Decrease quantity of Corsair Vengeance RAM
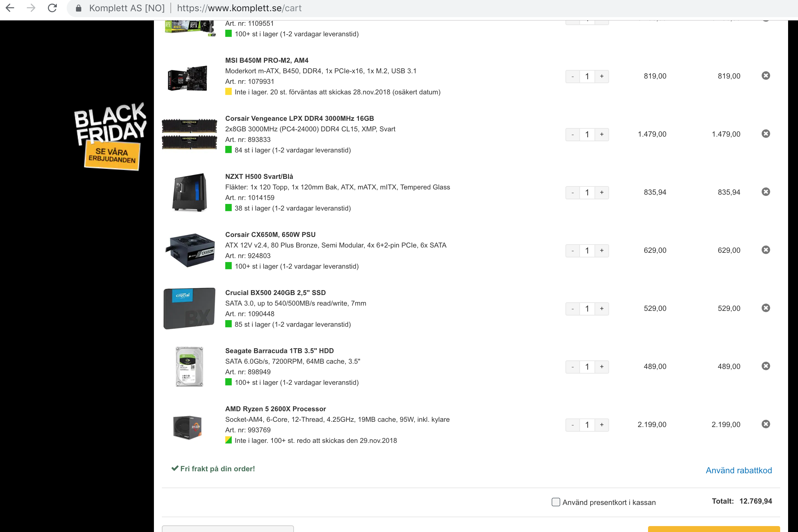 572,135
